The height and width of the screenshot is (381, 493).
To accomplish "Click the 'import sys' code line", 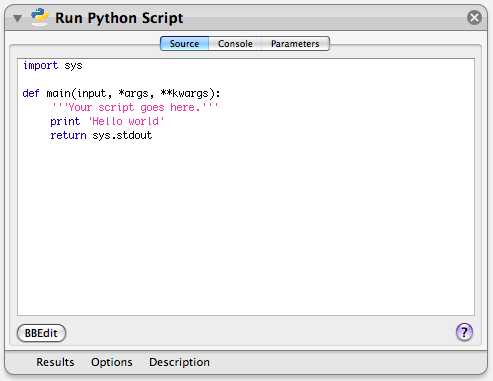I will 53,65.
